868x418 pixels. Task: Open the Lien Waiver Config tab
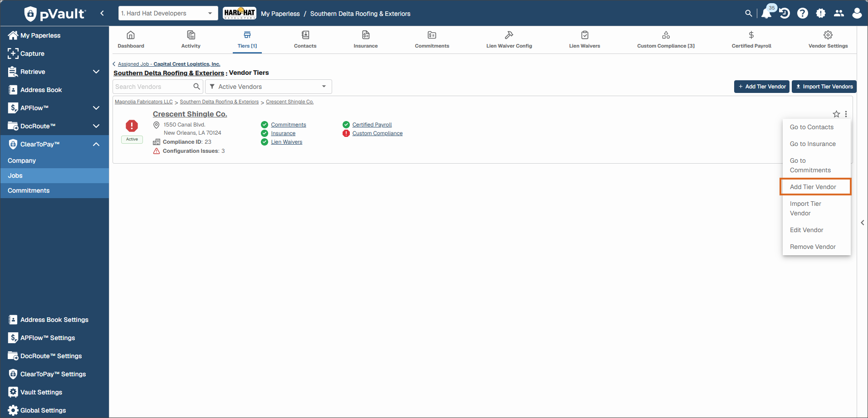click(509, 39)
